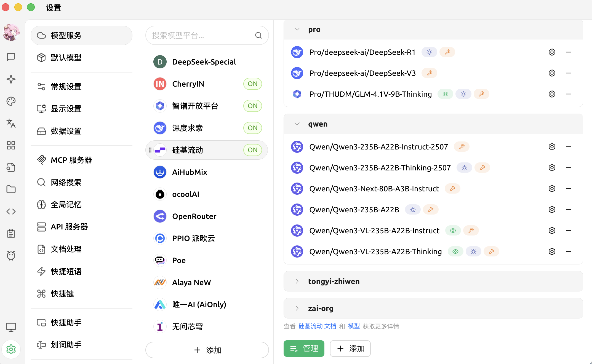
Task: Toggle the CherryIN ON switch
Action: click(x=252, y=84)
